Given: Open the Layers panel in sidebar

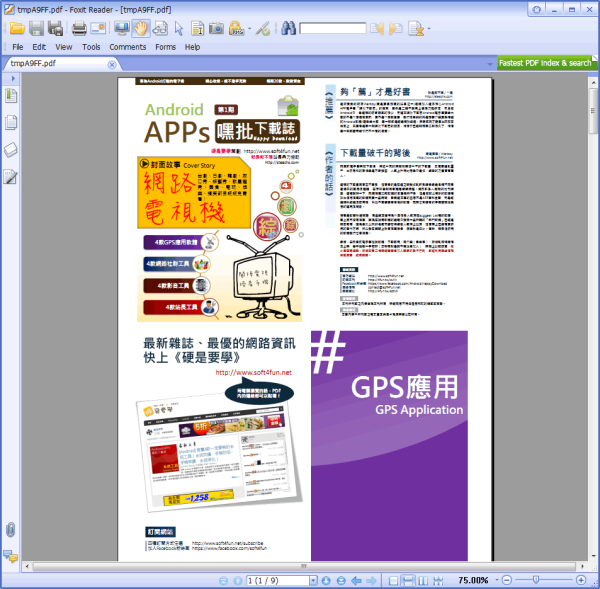Looking at the screenshot, I should 11,150.
